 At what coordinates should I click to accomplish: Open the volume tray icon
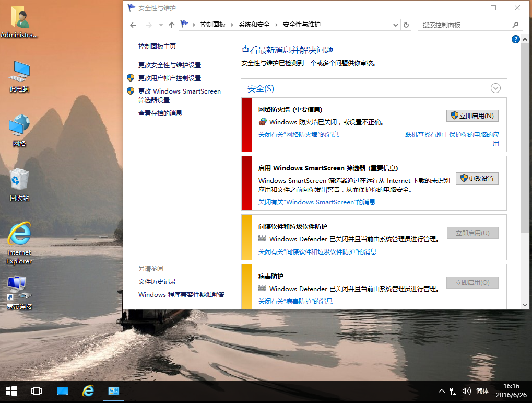click(x=467, y=391)
